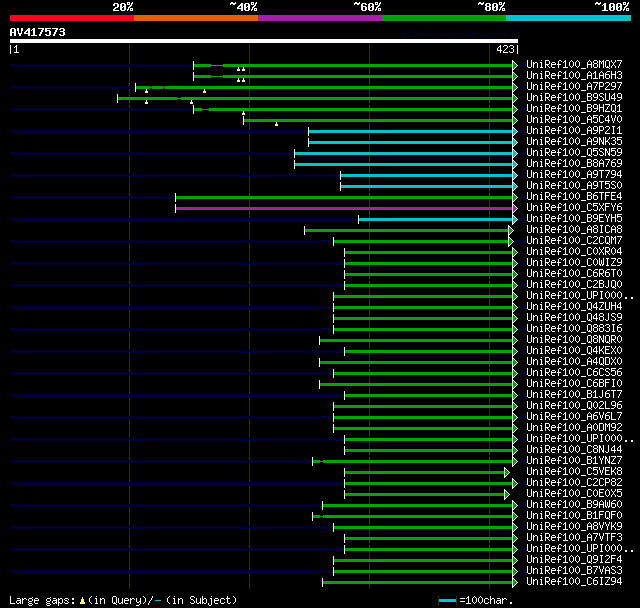The width and height of the screenshot is (640, 608).
Task: Select UniRef100_A9T5S0 entry
Action: pos(574,186)
